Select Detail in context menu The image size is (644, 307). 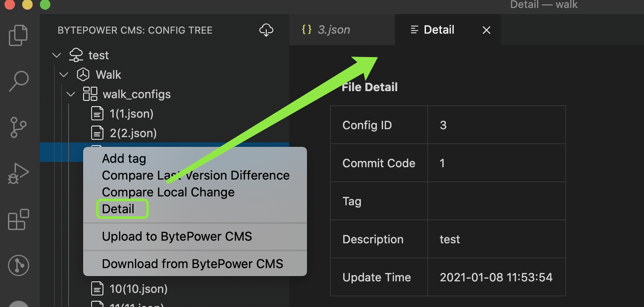tap(195, 209)
